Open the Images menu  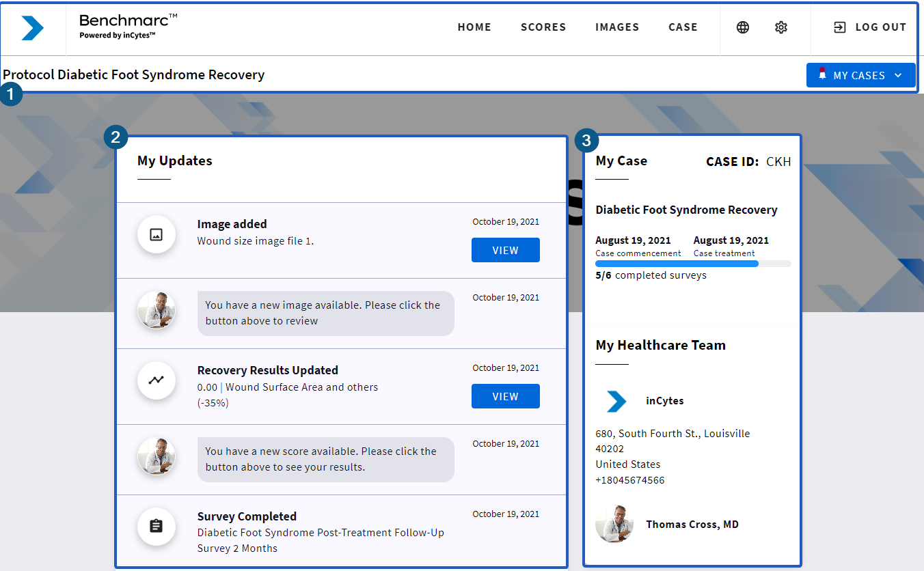pos(617,27)
